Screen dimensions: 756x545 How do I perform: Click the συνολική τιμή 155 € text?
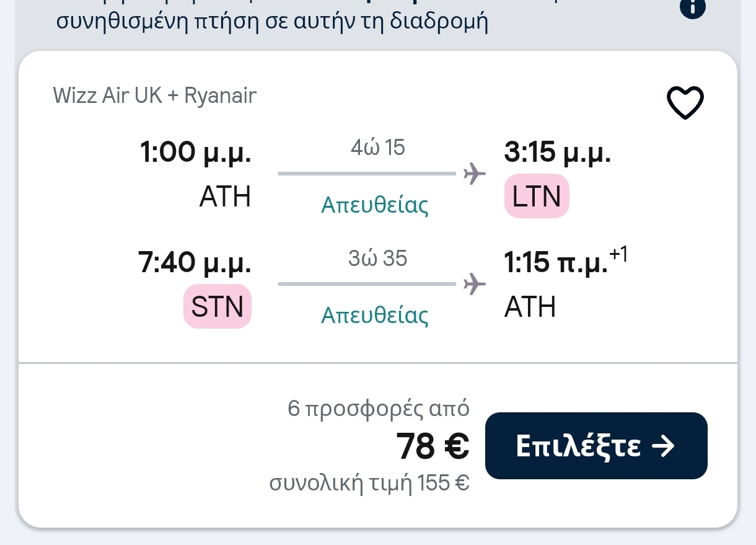tap(369, 482)
